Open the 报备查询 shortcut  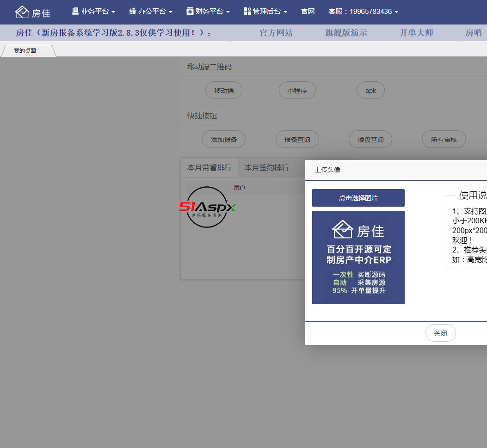297,140
